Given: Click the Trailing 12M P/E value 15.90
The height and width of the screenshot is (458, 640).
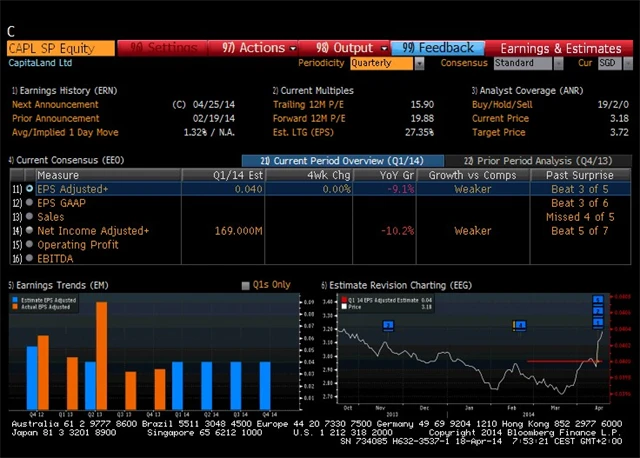Looking at the screenshot, I should coord(422,104).
